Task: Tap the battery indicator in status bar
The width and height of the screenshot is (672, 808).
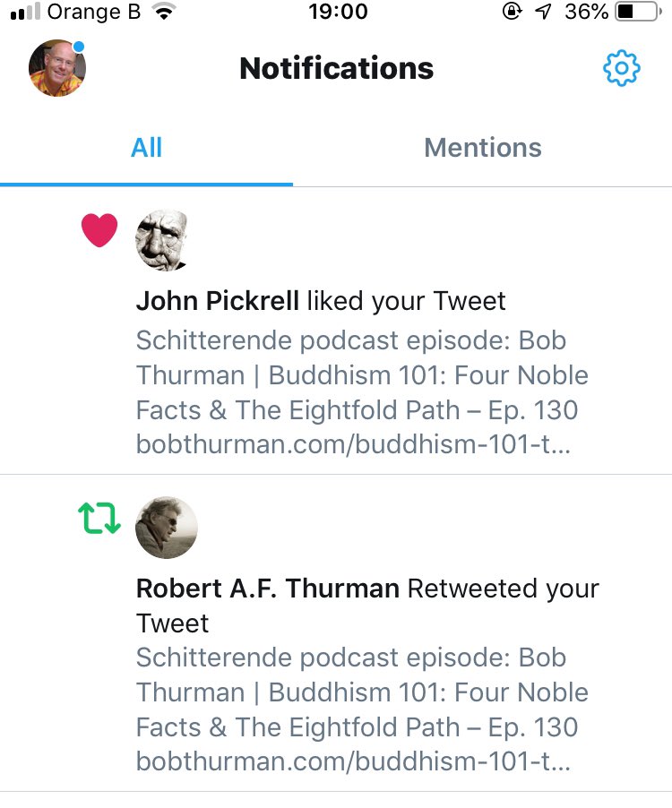Action: tap(639, 12)
